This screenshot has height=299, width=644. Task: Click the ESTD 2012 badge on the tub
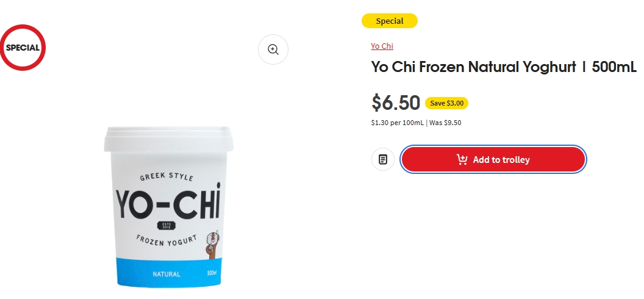coord(166,226)
